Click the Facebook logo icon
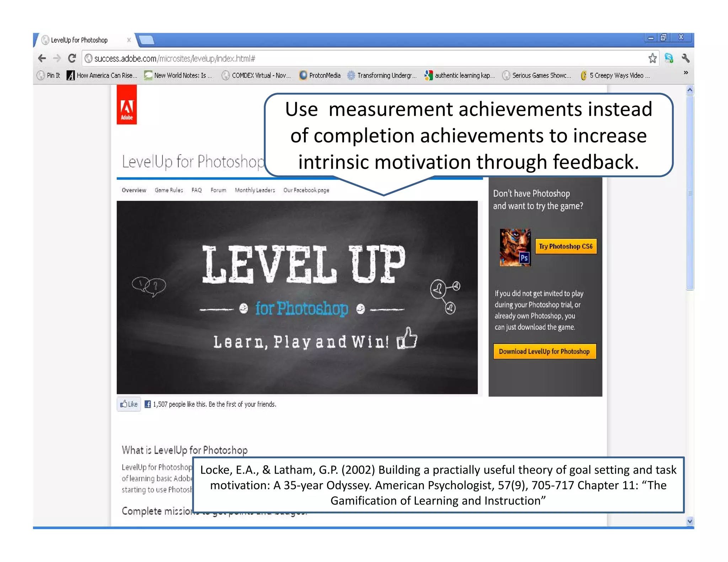 [x=148, y=404]
